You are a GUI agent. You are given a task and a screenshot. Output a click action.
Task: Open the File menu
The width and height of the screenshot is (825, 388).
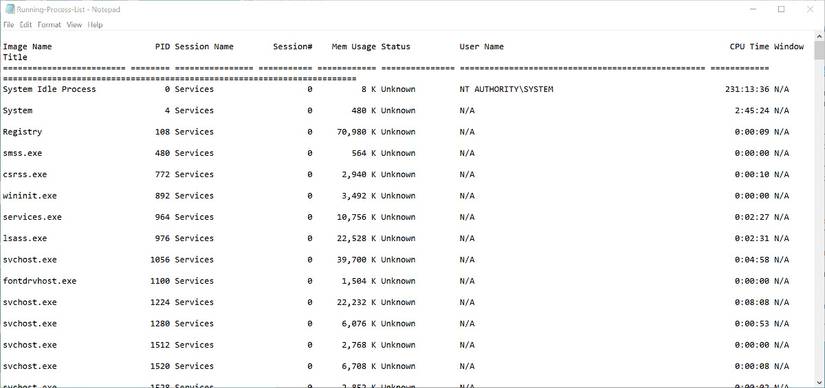click(x=8, y=25)
